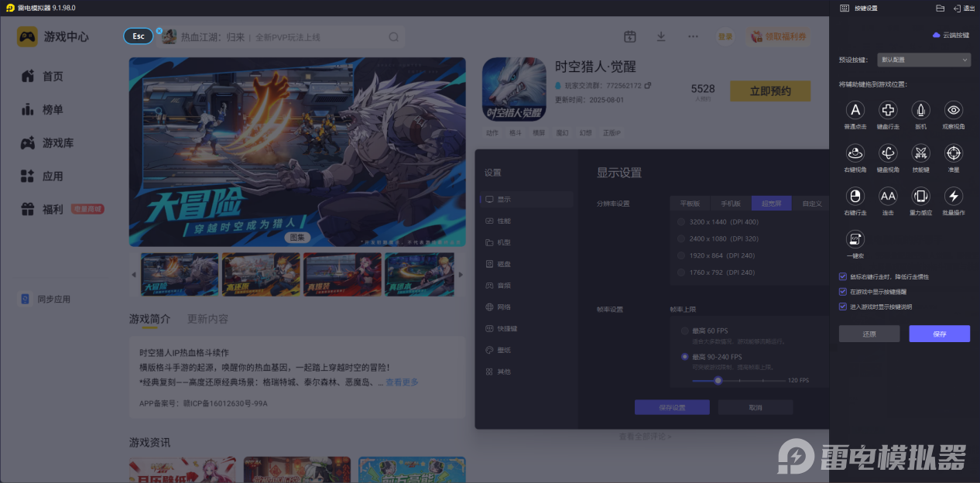
Task: Select the 技能键 crossed-swords icon
Action: tap(920, 152)
